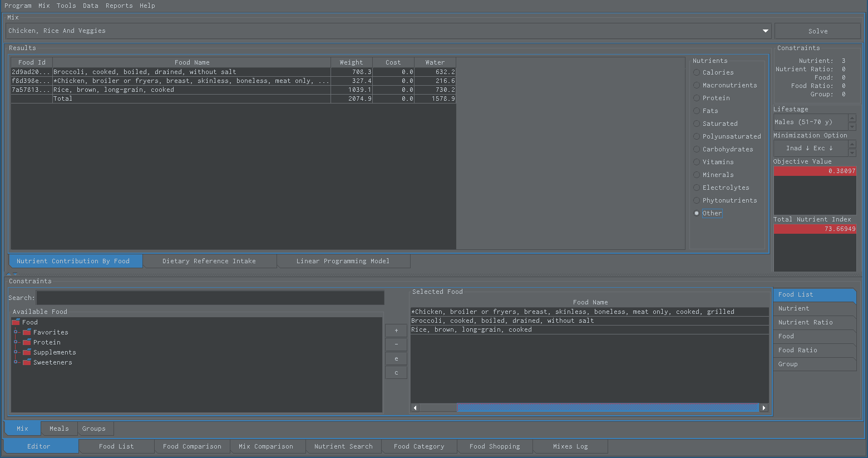The height and width of the screenshot is (458, 868).
Task: Click the food Search input field
Action: tap(210, 298)
